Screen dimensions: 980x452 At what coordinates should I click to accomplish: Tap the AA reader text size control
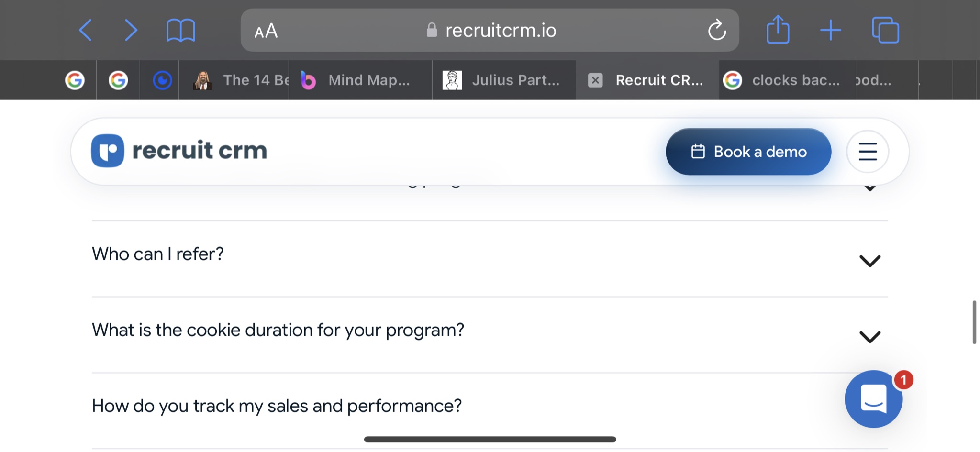(x=266, y=31)
